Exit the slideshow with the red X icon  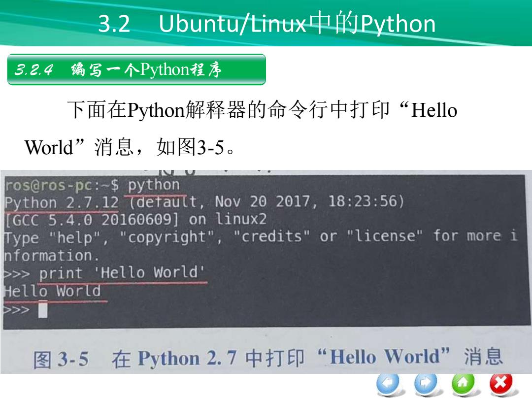click(x=501, y=384)
